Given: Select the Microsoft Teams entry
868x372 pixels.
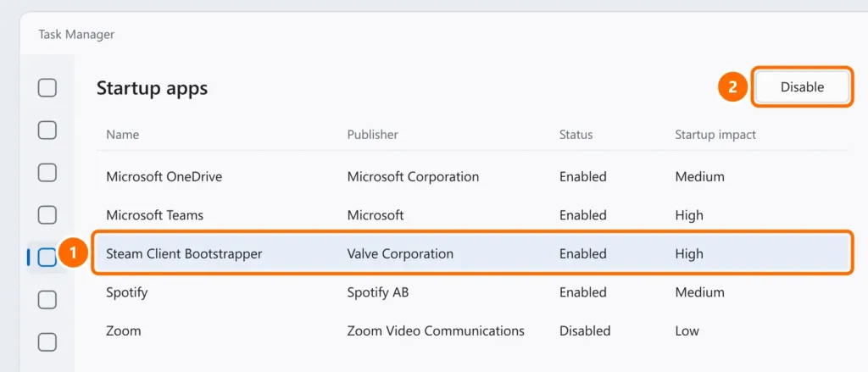Looking at the screenshot, I should click(154, 214).
